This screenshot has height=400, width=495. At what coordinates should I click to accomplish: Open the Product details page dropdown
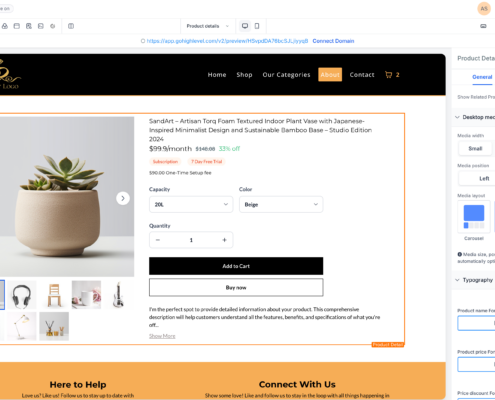point(207,26)
